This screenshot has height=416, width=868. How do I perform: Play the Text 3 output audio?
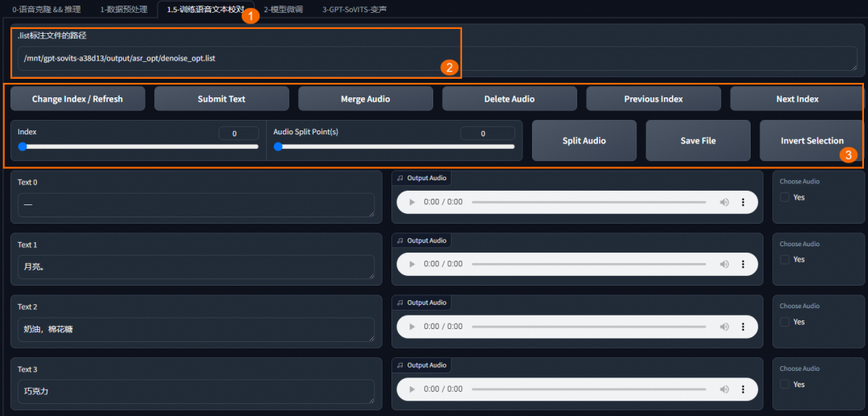411,389
